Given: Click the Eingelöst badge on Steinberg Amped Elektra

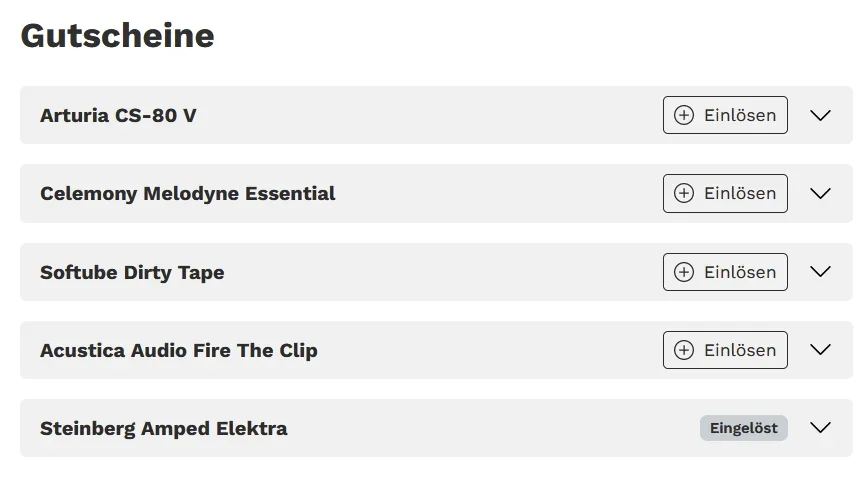Looking at the screenshot, I should pyautogui.click(x=743, y=428).
